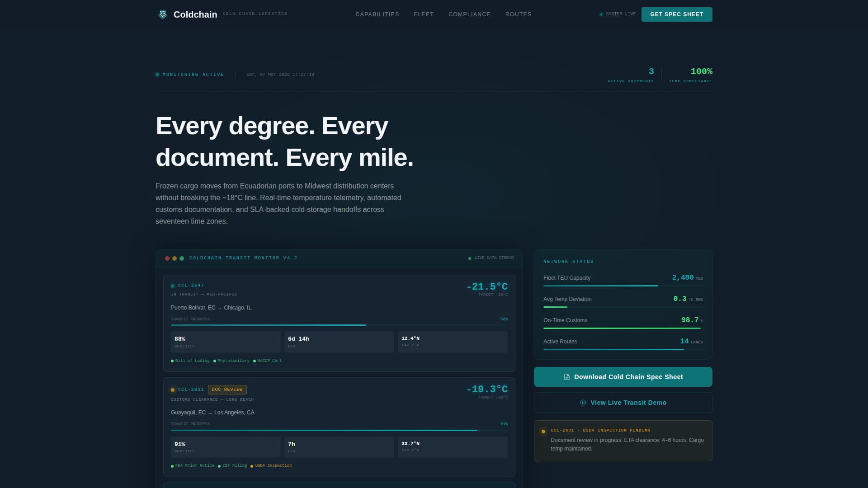This screenshot has height=488, width=868.
Task: Click the Avg Temp Deviation bar
Action: click(623, 307)
